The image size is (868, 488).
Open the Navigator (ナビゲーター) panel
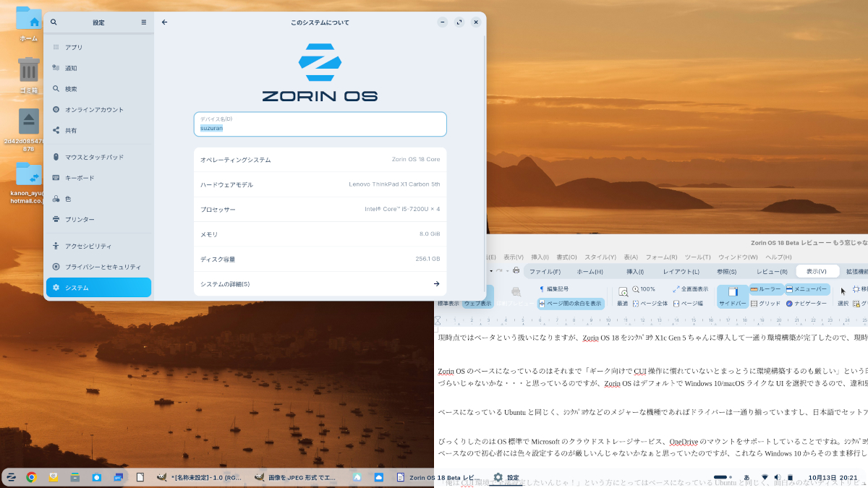tap(806, 304)
